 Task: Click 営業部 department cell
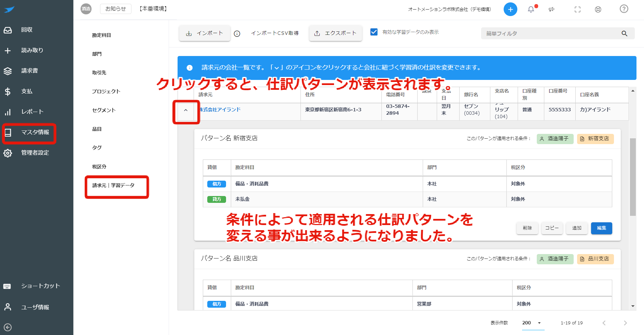(x=462, y=304)
